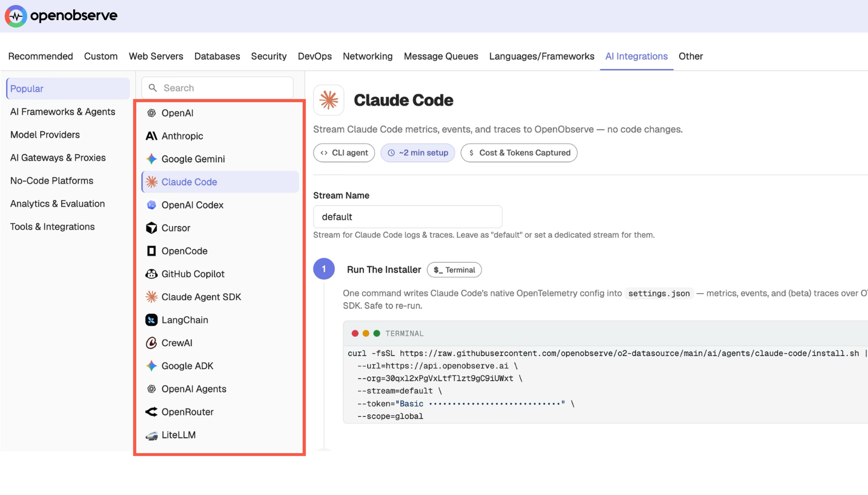The width and height of the screenshot is (868, 495).
Task: Click the code brackets icon on CLI agent
Action: [x=324, y=153]
